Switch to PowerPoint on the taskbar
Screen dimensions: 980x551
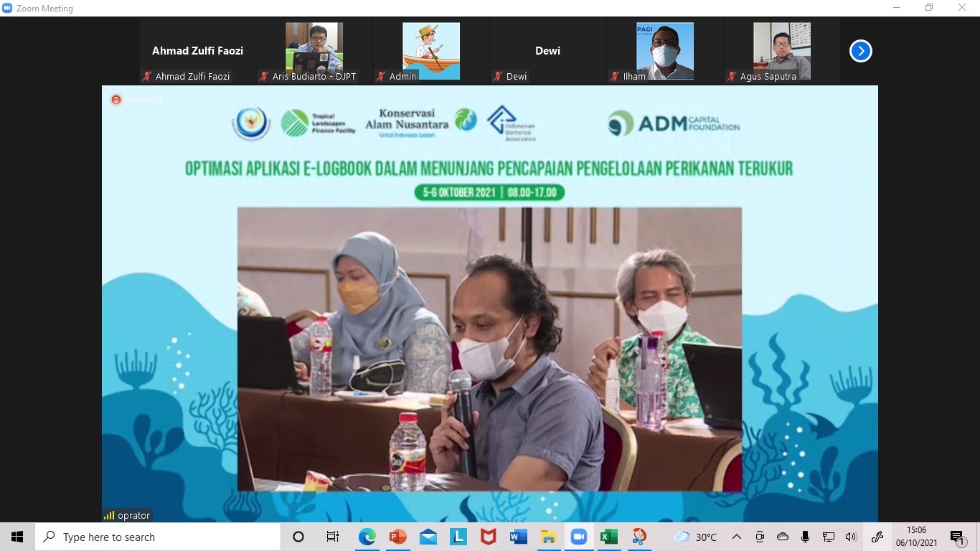click(397, 537)
